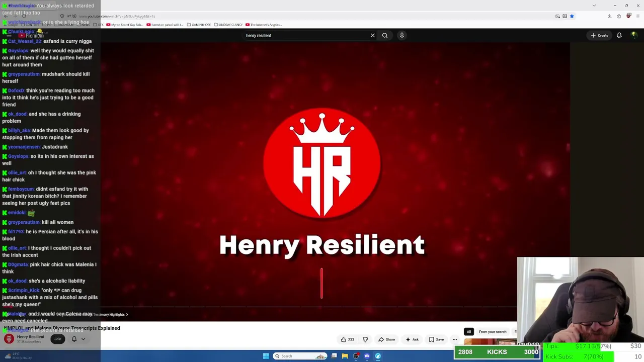Expand notification options chevron beside bell
Screen dimensions: 644x362
(84, 339)
